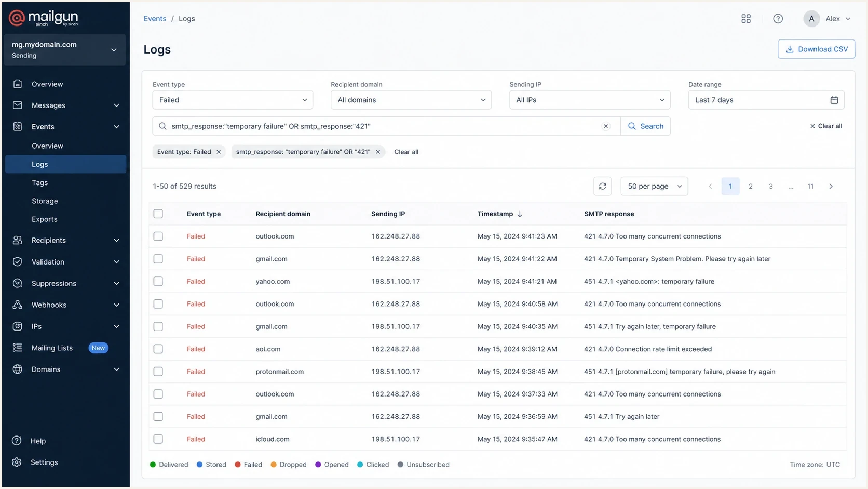Click the Messages envelope icon
This screenshot has width=868, height=489.
(18, 105)
